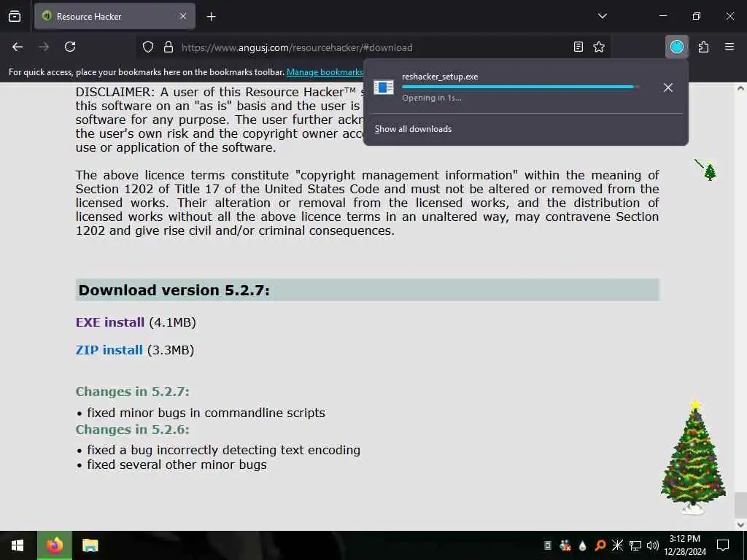Click the large Christmas tree desktop widget
This screenshot has height=560, width=747.
coord(694,458)
